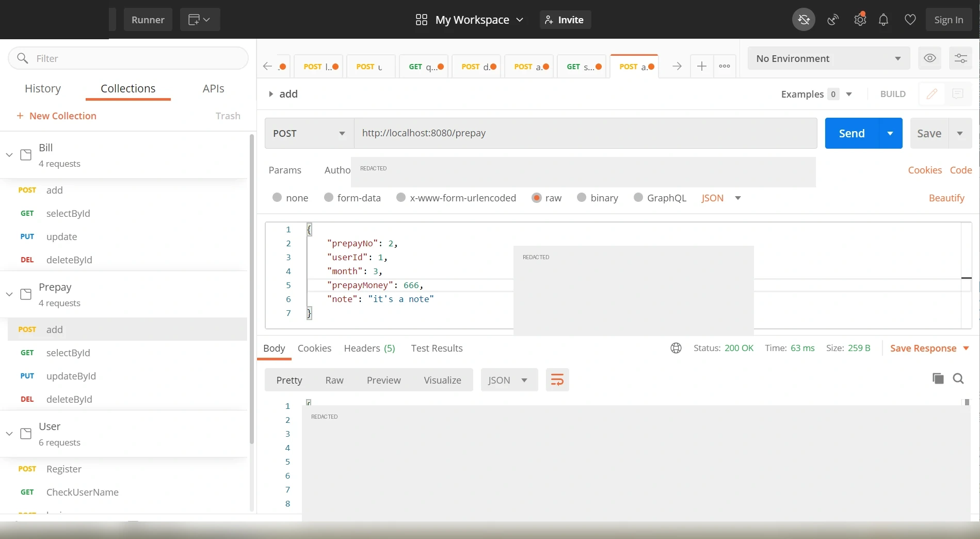Open the comments icon near BUILD
The height and width of the screenshot is (539, 980).
958,94
